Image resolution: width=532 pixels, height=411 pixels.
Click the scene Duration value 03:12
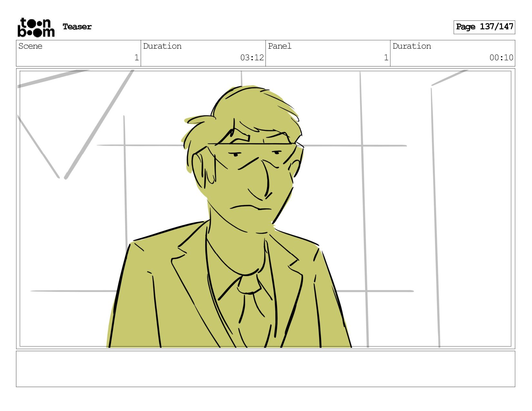[x=252, y=58]
